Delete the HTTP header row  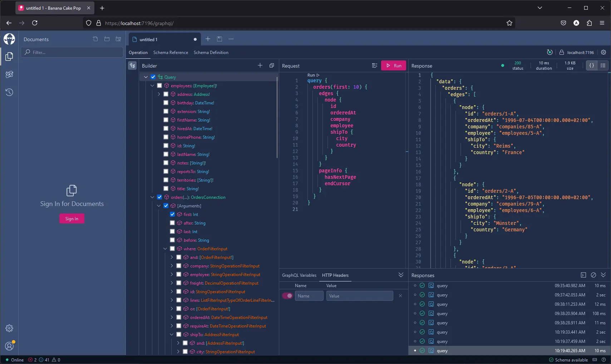coord(400,296)
